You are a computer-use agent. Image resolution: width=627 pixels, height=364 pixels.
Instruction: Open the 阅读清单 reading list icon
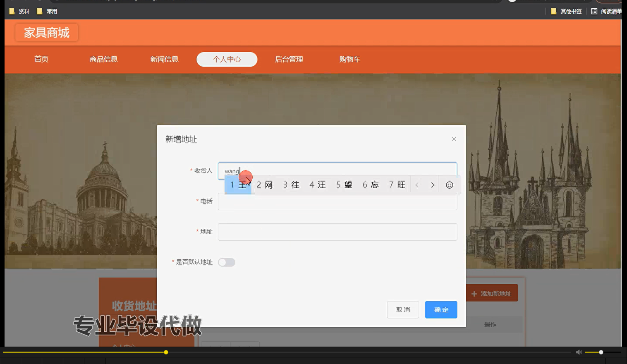coord(594,11)
